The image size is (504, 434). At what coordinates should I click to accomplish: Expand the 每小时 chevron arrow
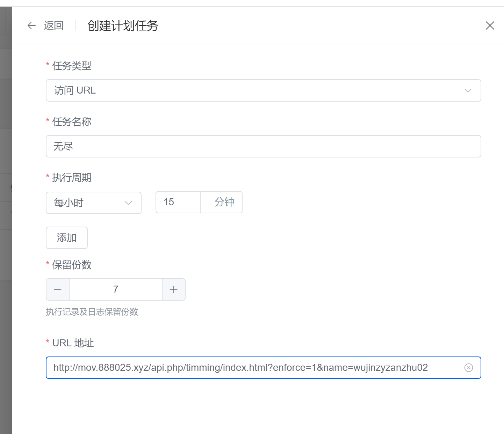coord(128,203)
